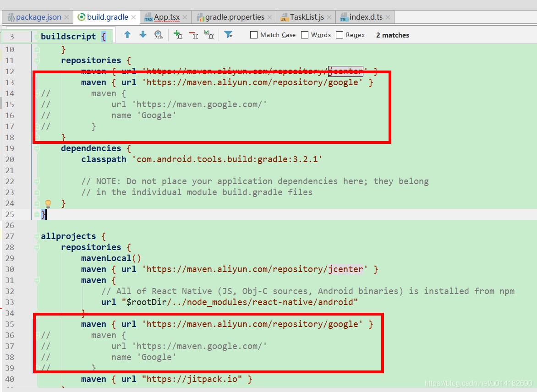Click the Find All usages icon
Viewport: 537px width, 392px height.
coord(159,35)
